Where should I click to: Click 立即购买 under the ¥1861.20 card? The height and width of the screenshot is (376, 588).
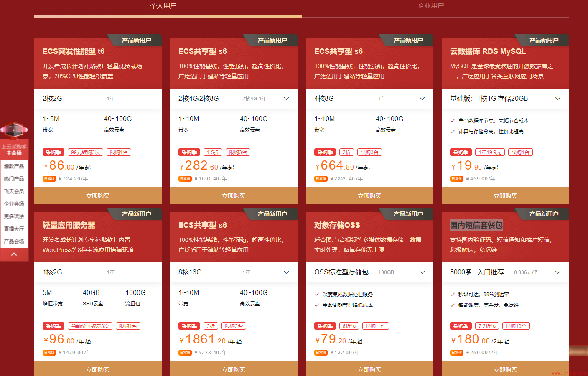click(234, 369)
